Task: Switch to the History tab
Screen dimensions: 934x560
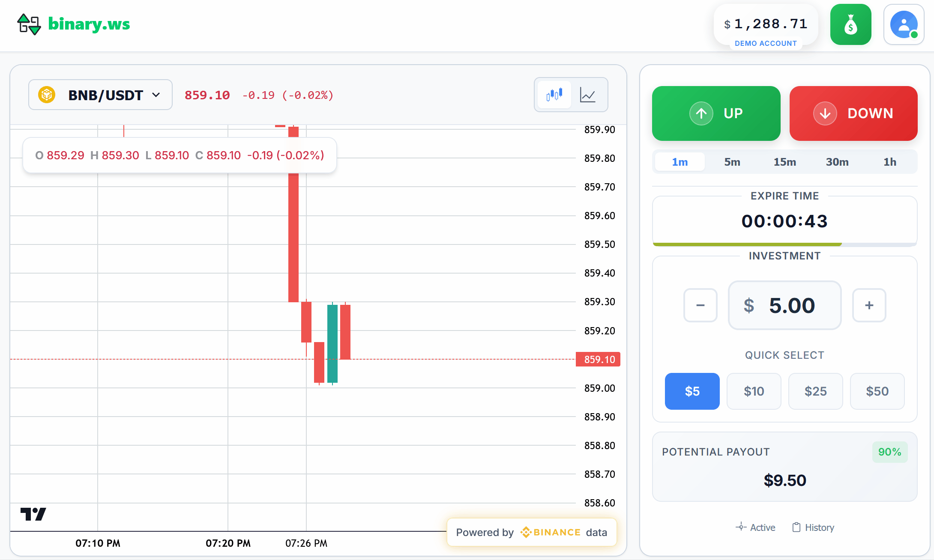Action: (813, 527)
